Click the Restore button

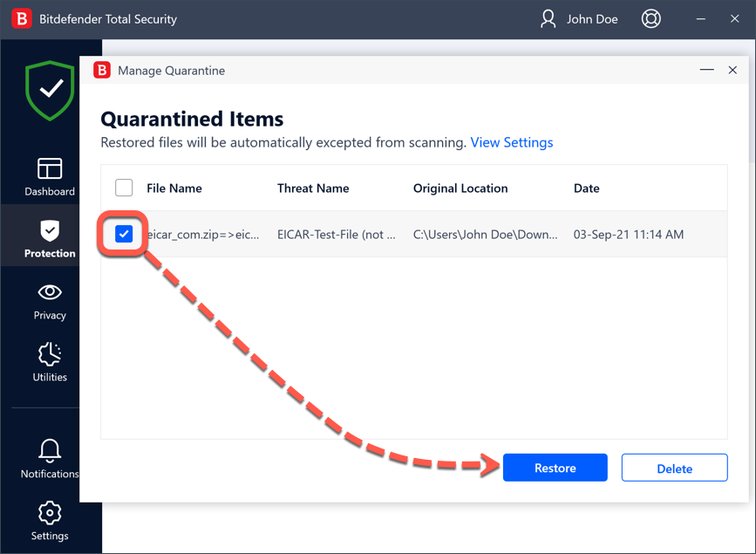[x=555, y=468]
